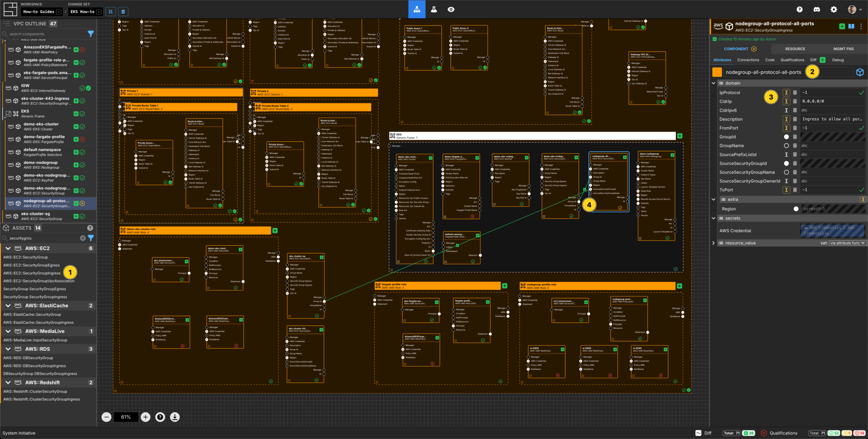Clear the assets search text

83,238
